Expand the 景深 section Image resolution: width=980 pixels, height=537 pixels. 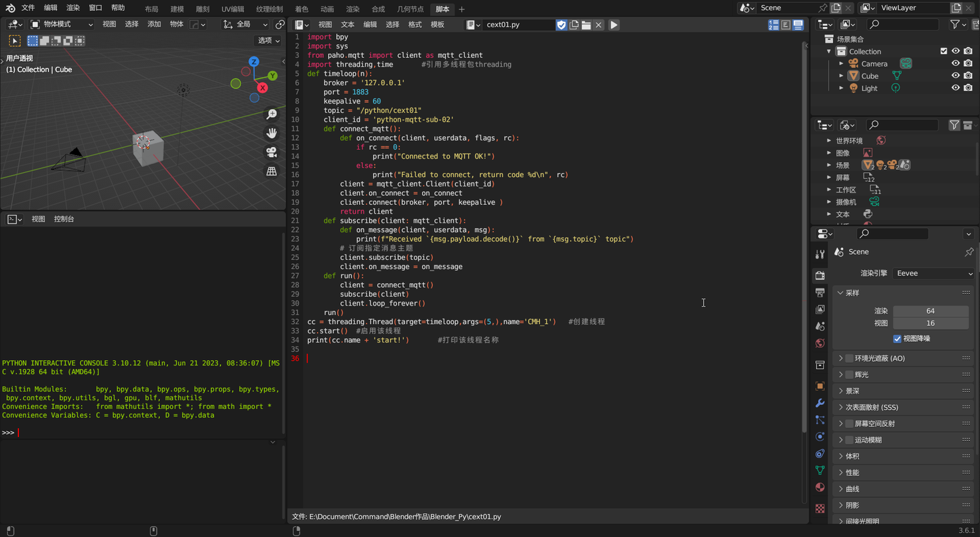[x=851, y=391]
